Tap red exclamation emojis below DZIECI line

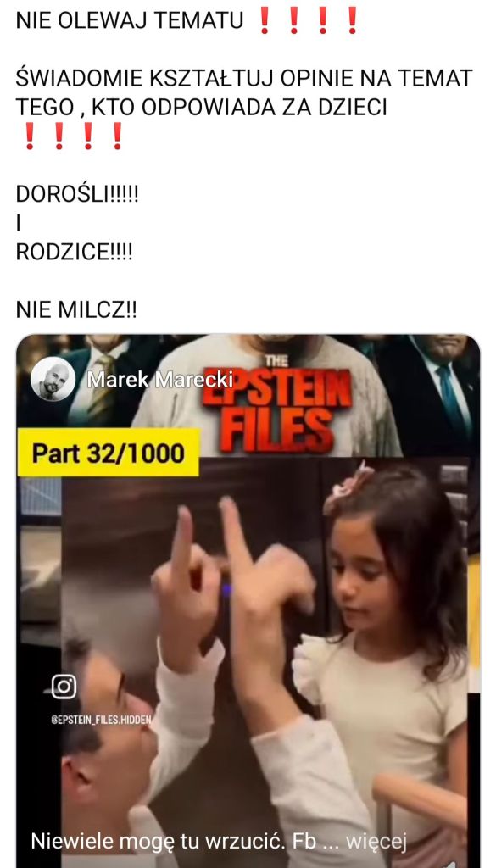[73, 136]
